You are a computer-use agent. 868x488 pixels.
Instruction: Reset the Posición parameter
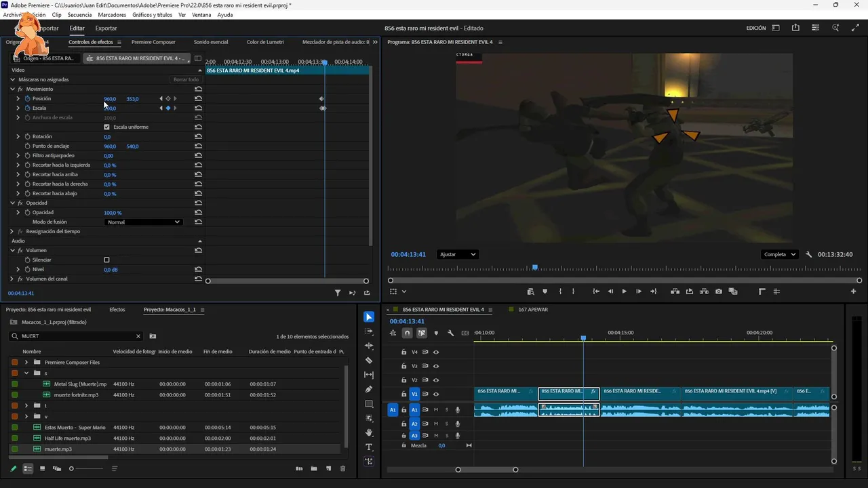(x=198, y=99)
